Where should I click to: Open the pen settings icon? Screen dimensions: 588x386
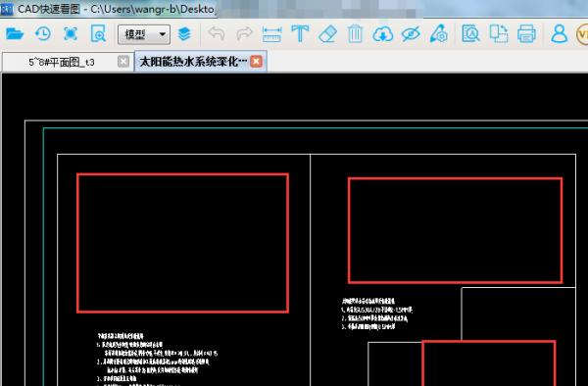tap(439, 34)
